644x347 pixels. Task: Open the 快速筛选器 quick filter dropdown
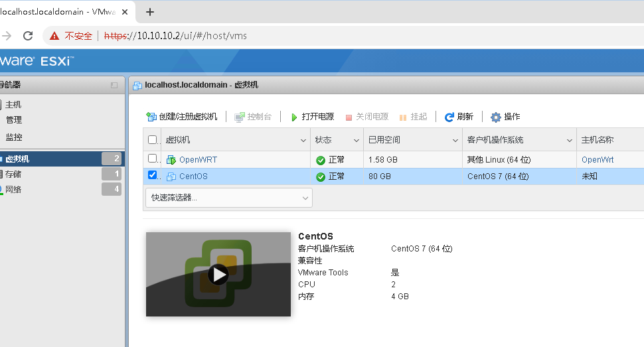[229, 198]
